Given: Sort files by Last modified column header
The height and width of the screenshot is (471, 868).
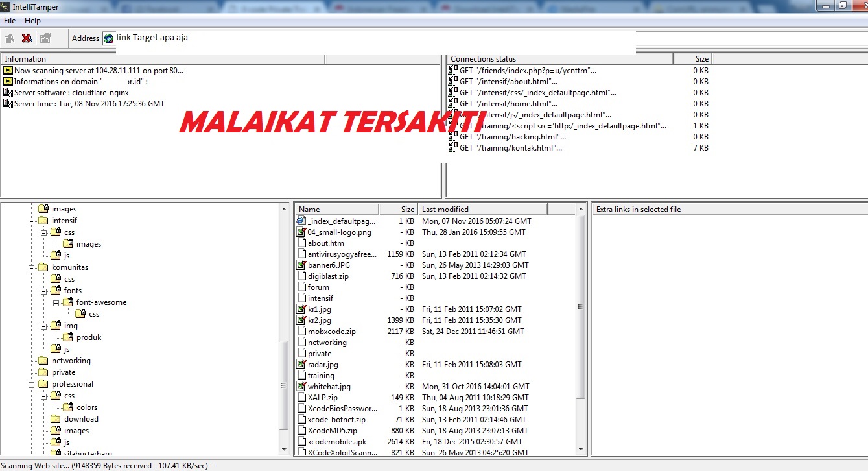Looking at the screenshot, I should coord(483,209).
